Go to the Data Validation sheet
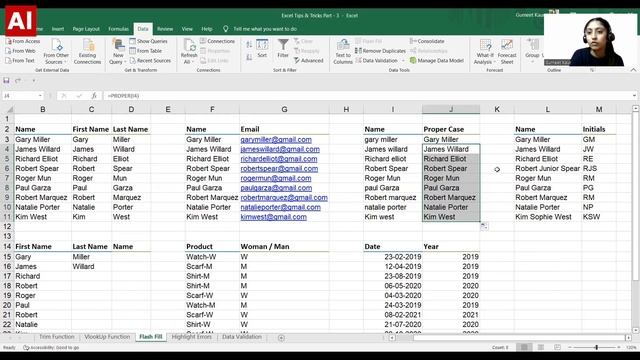Viewport: 640px width, 360px height. [x=242, y=337]
